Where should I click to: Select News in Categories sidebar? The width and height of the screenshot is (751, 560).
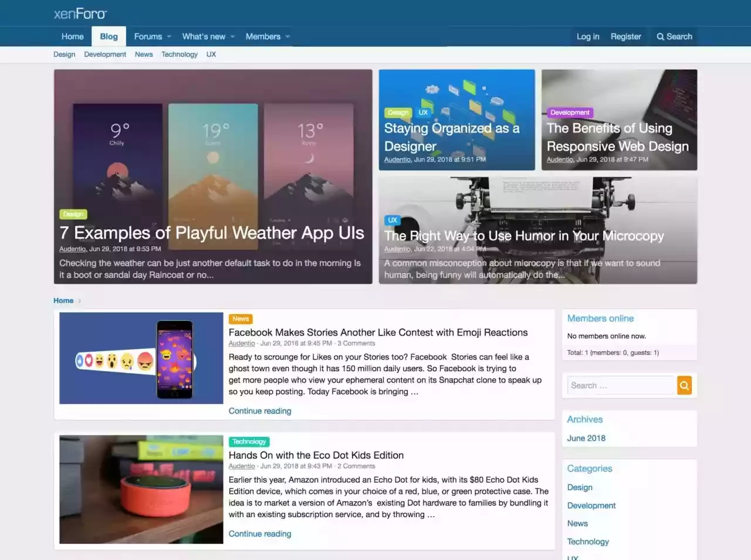tap(577, 524)
